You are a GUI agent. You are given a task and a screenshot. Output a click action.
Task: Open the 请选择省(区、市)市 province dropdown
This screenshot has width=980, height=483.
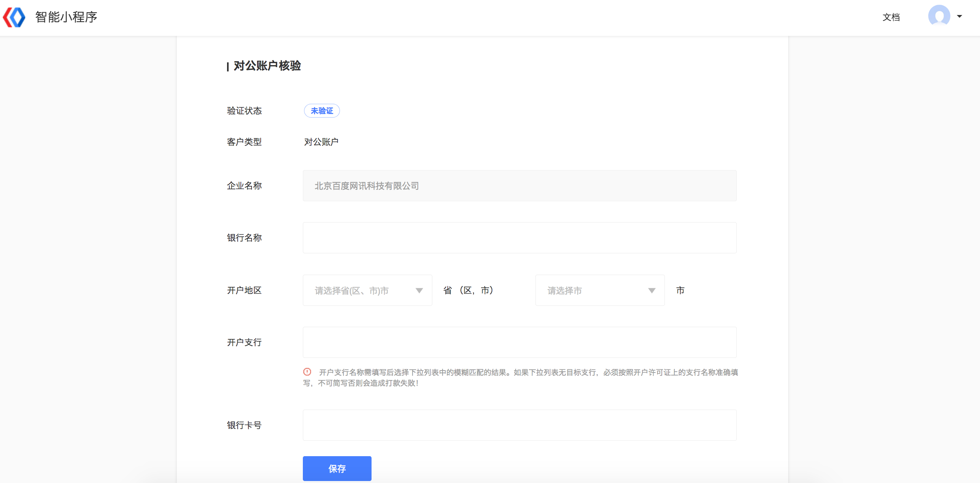pos(367,290)
